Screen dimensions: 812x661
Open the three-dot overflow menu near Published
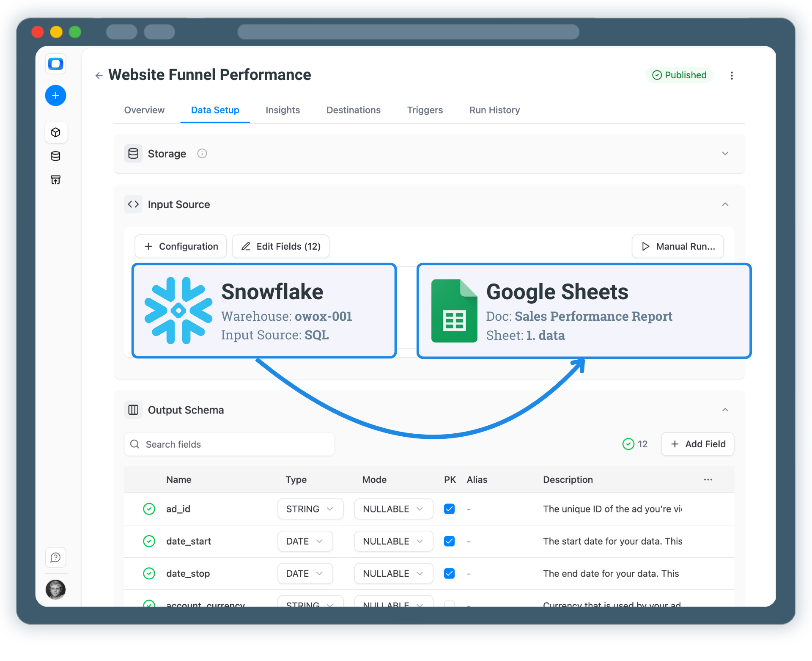pyautogui.click(x=732, y=75)
